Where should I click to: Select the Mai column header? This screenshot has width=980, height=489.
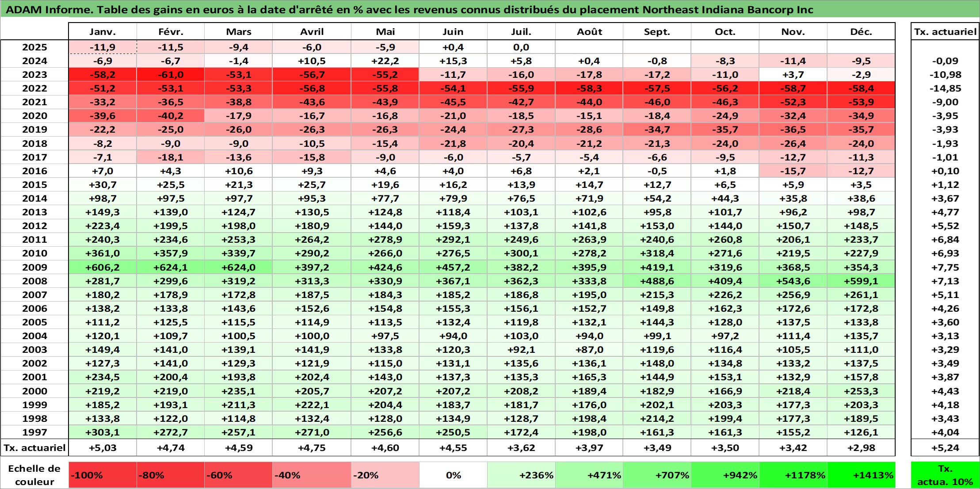(x=385, y=32)
